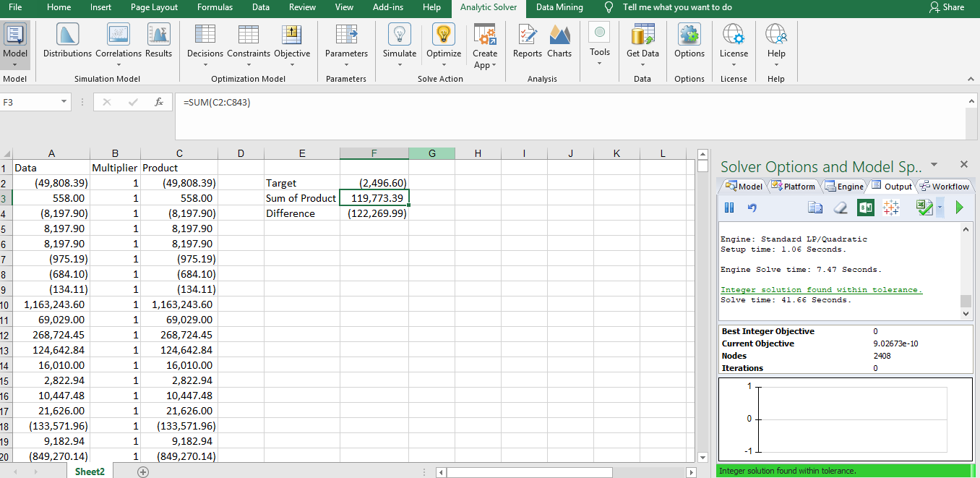Click the Name Box showing F3

(x=29, y=102)
